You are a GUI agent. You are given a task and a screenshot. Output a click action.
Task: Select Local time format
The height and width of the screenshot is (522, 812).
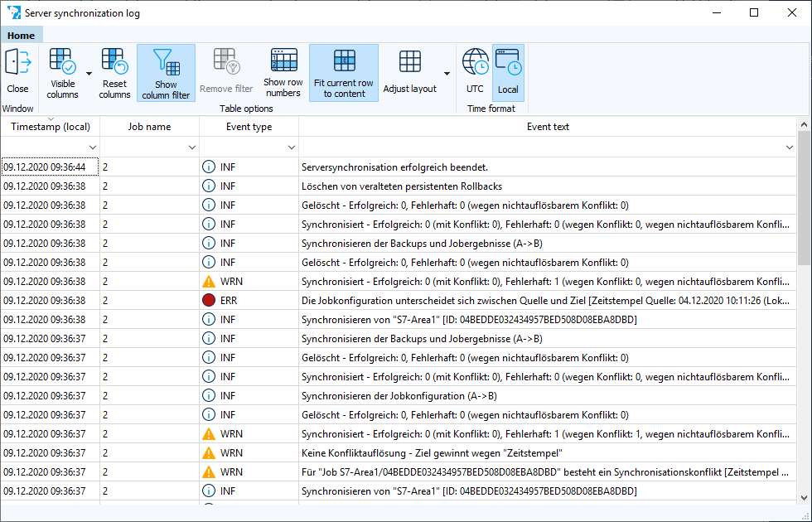tap(508, 73)
